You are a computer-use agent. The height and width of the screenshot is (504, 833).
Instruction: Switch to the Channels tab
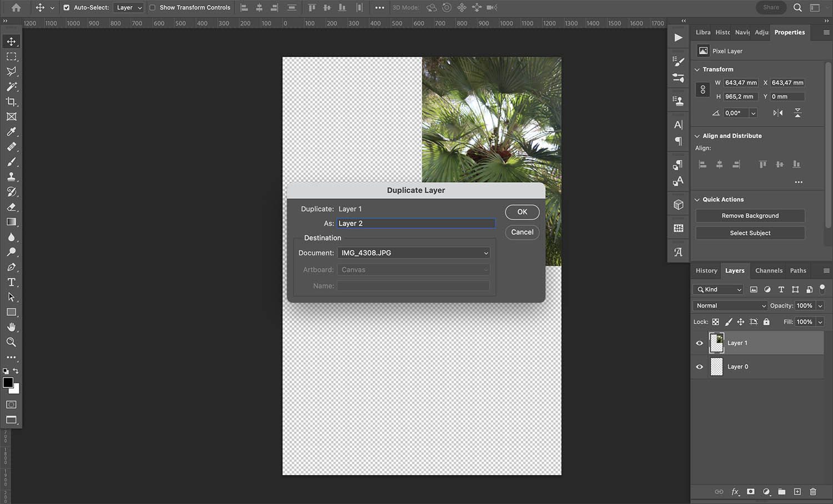[769, 270]
